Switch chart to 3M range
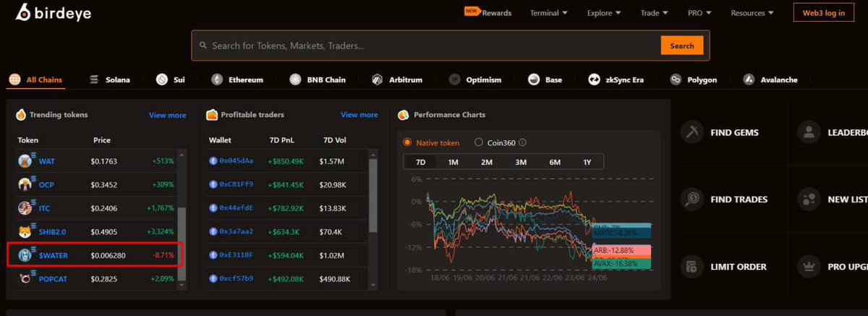The image size is (868, 316). pos(521,162)
